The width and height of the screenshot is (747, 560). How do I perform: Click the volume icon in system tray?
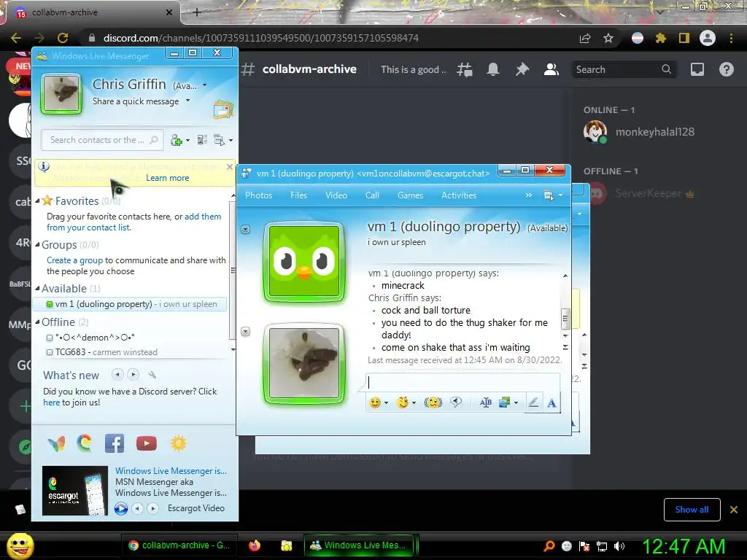click(619, 546)
